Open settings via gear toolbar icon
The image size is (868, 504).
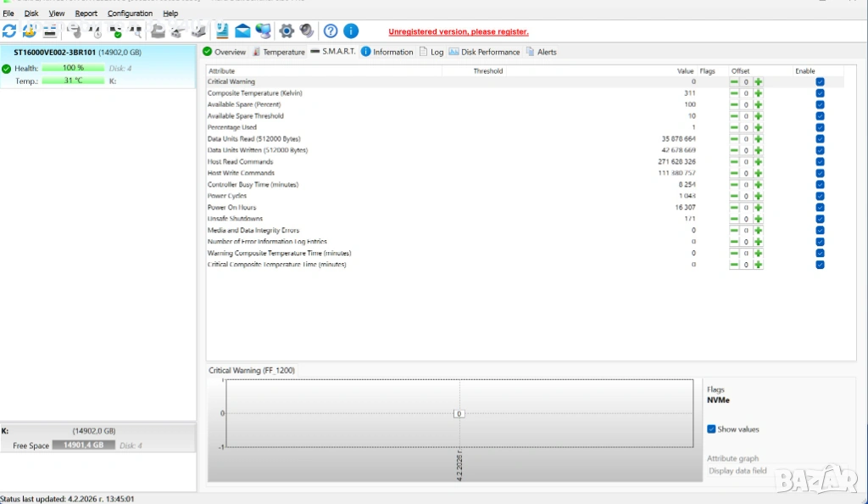[x=287, y=31]
